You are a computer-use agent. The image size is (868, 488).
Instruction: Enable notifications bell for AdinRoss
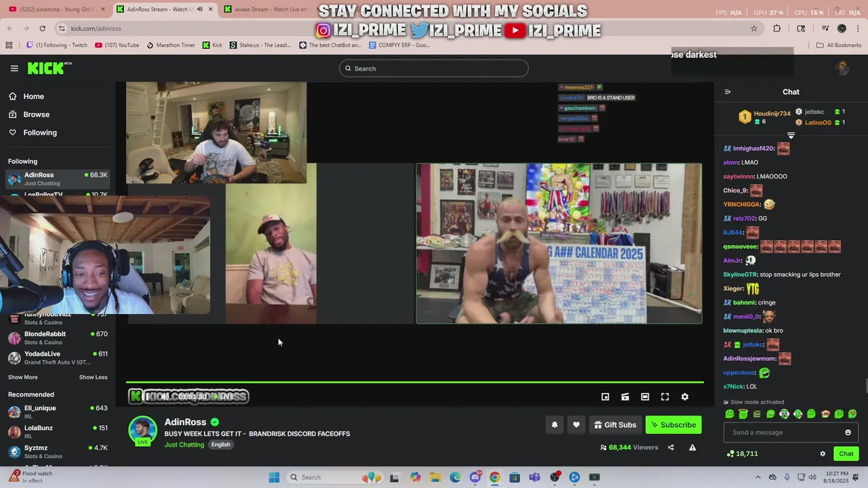coord(554,425)
